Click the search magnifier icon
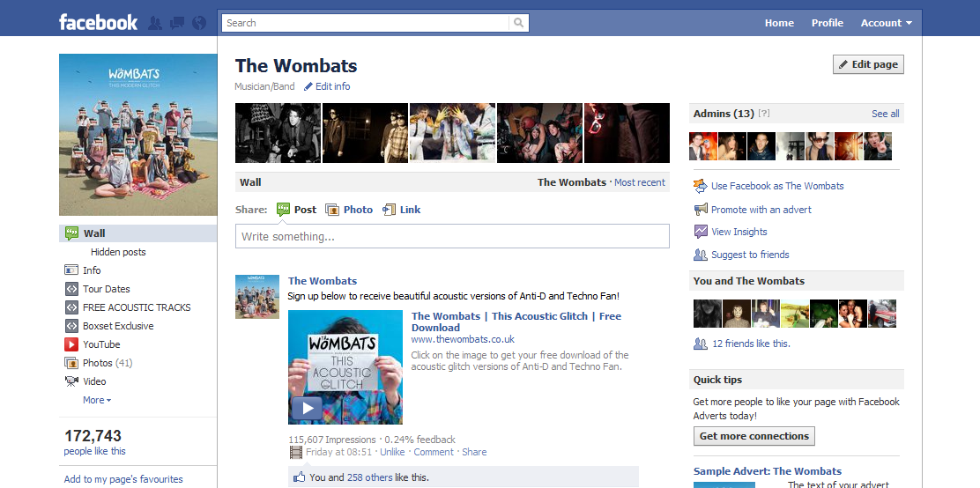The width and height of the screenshot is (980, 488). (x=519, y=23)
